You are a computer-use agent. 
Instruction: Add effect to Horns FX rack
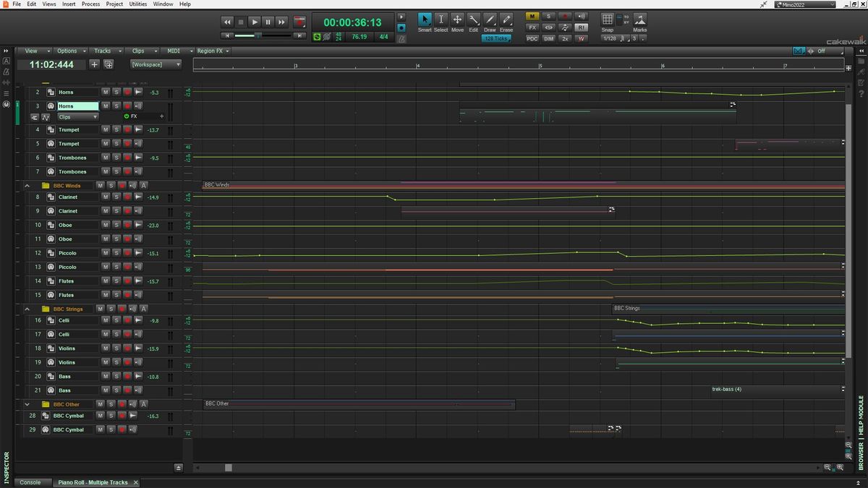pyautogui.click(x=161, y=116)
